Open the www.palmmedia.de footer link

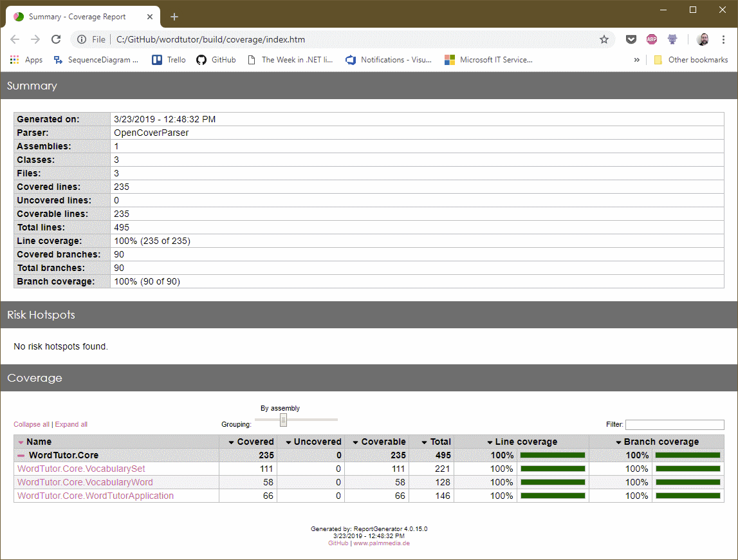tap(382, 543)
